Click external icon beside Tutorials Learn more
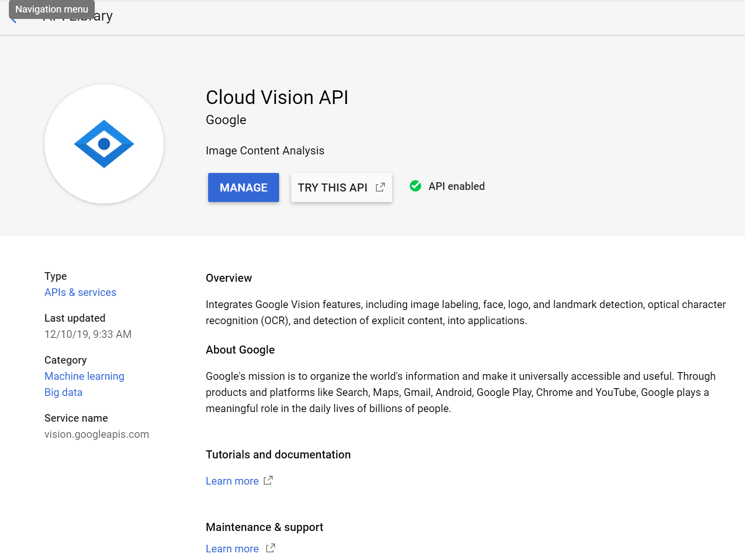The width and height of the screenshot is (745, 560). point(268,480)
